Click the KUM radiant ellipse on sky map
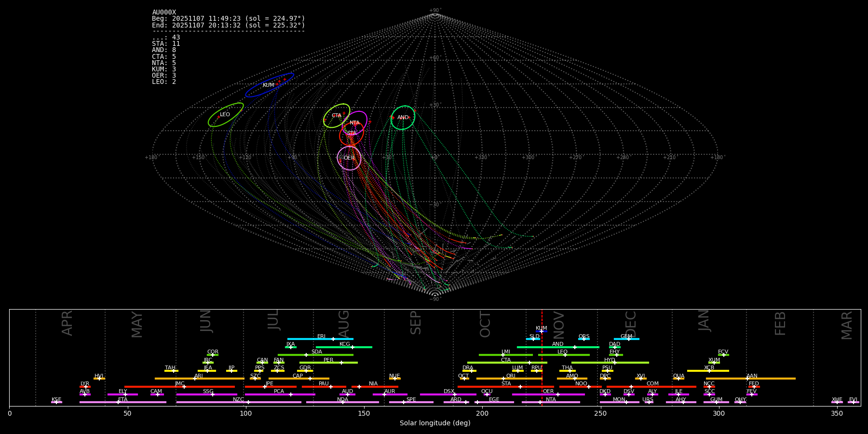This screenshot has height=434, width=868. tap(270, 85)
